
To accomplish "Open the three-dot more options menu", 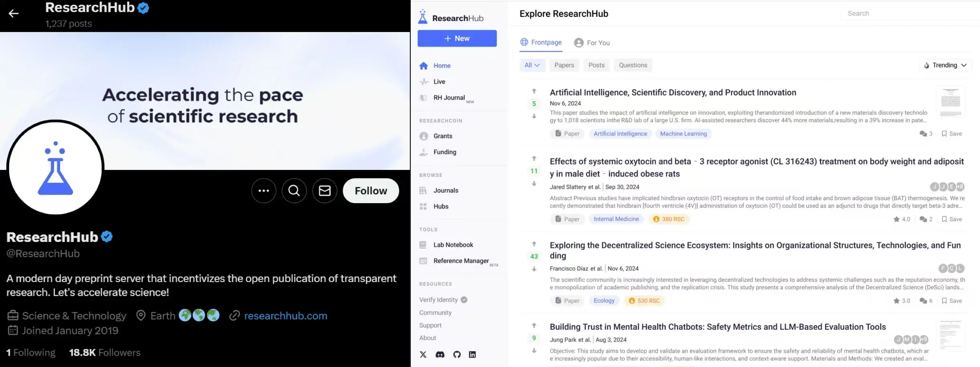I will pos(264,191).
